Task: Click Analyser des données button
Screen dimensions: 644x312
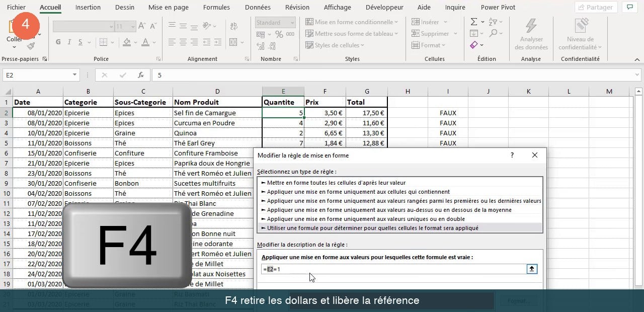Action: point(531,34)
